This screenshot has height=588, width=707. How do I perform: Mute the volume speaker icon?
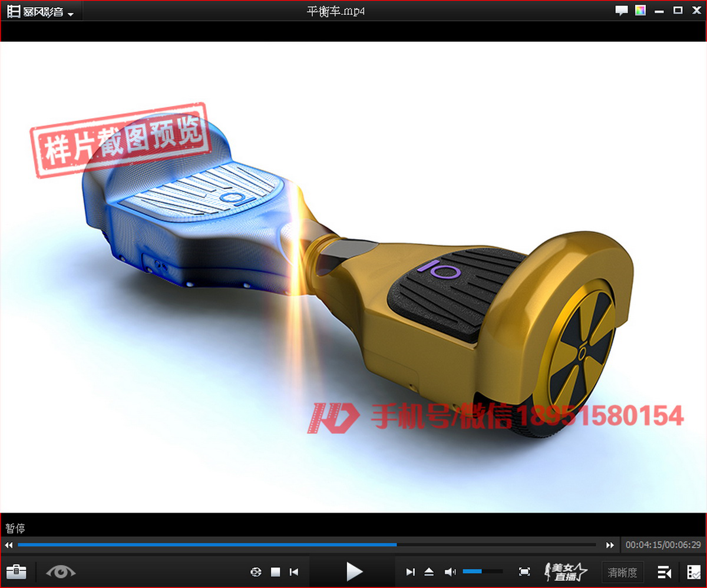450,572
